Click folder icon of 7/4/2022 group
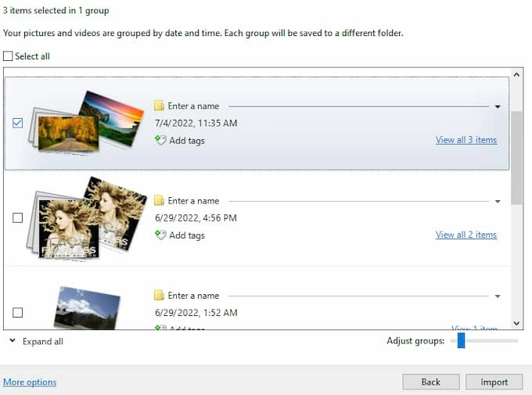 (160, 106)
